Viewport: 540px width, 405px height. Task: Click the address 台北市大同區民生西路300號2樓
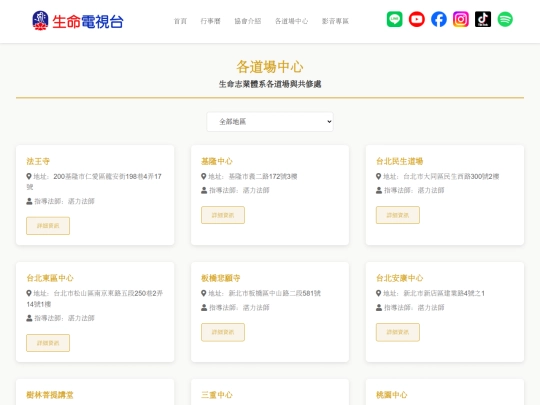coord(451,176)
